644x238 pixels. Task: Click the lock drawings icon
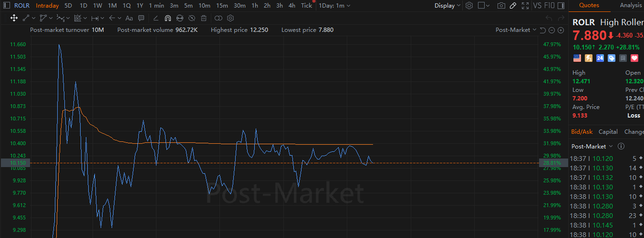click(179, 18)
